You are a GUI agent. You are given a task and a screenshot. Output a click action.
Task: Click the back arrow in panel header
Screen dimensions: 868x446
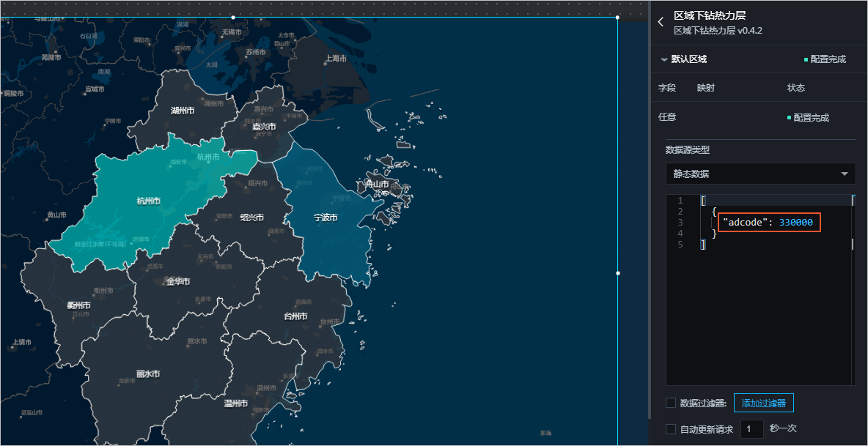[x=661, y=22]
